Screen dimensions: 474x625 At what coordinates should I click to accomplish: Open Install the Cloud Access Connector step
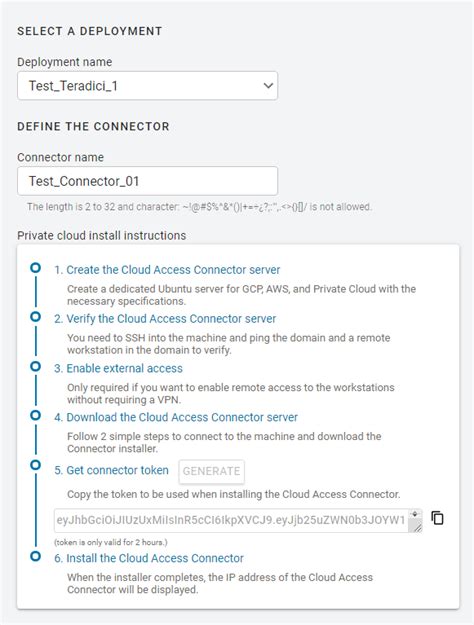(x=149, y=558)
